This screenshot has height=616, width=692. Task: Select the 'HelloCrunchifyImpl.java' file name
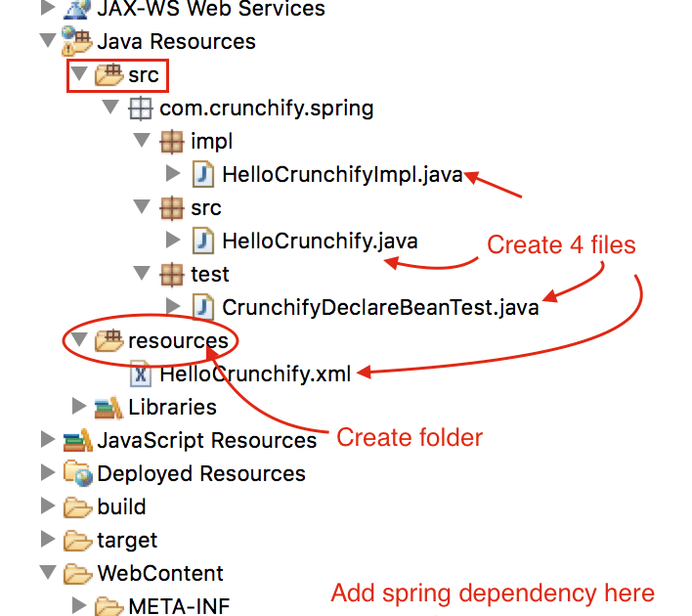[x=342, y=175]
